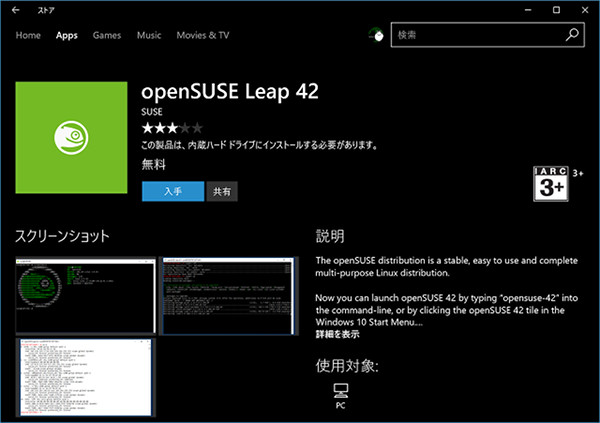Open the Movies & TV tab

pos(203,35)
